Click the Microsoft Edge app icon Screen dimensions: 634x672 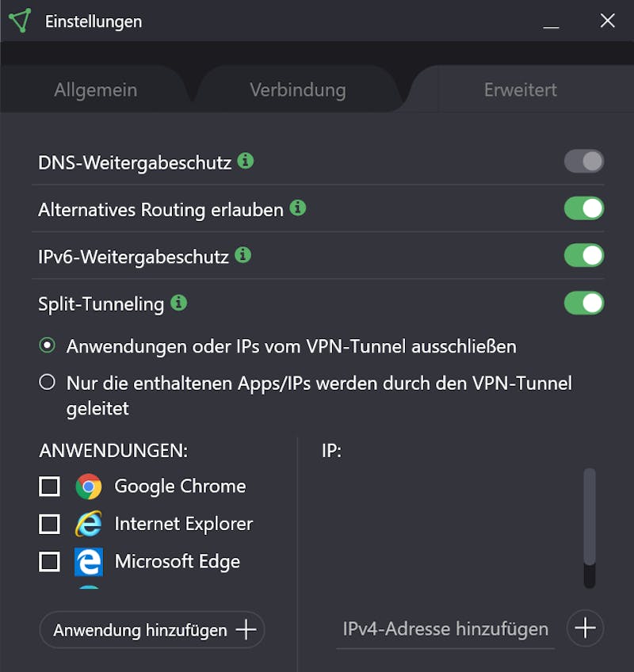click(x=89, y=562)
